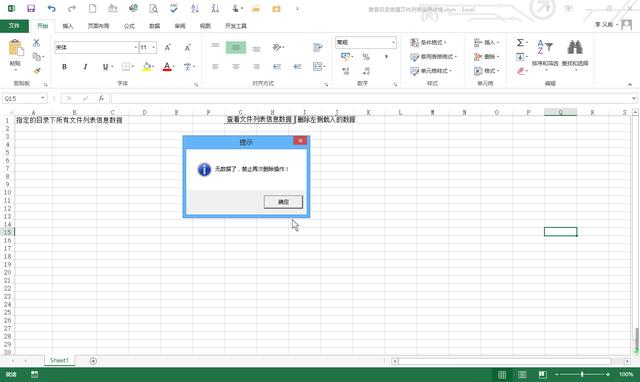The height and width of the screenshot is (382, 640).
Task: Select the Sheet1 tab
Action: [59, 360]
